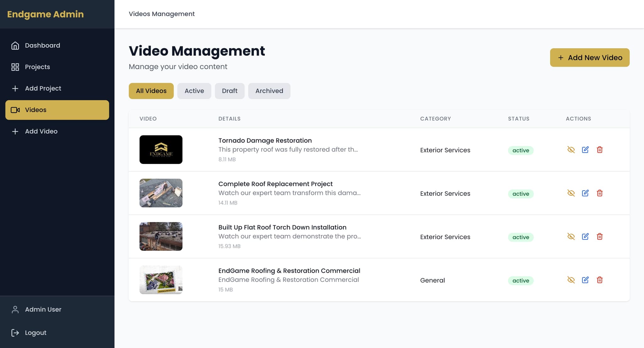Viewport: 644px width, 348px height.
Task: Click the Dashboard home icon in the sidebar
Action: pos(15,46)
